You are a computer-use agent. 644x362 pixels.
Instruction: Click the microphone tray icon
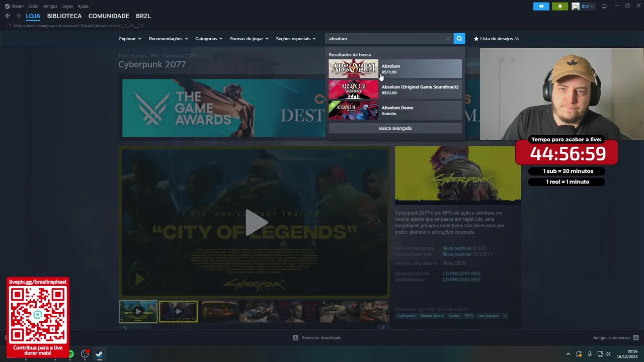click(590, 354)
